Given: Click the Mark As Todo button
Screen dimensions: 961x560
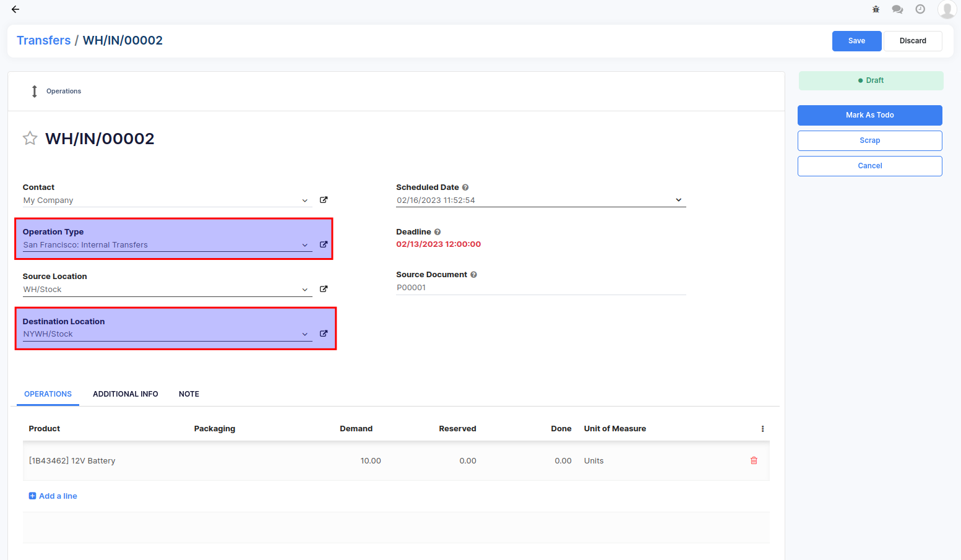Looking at the screenshot, I should coord(869,115).
